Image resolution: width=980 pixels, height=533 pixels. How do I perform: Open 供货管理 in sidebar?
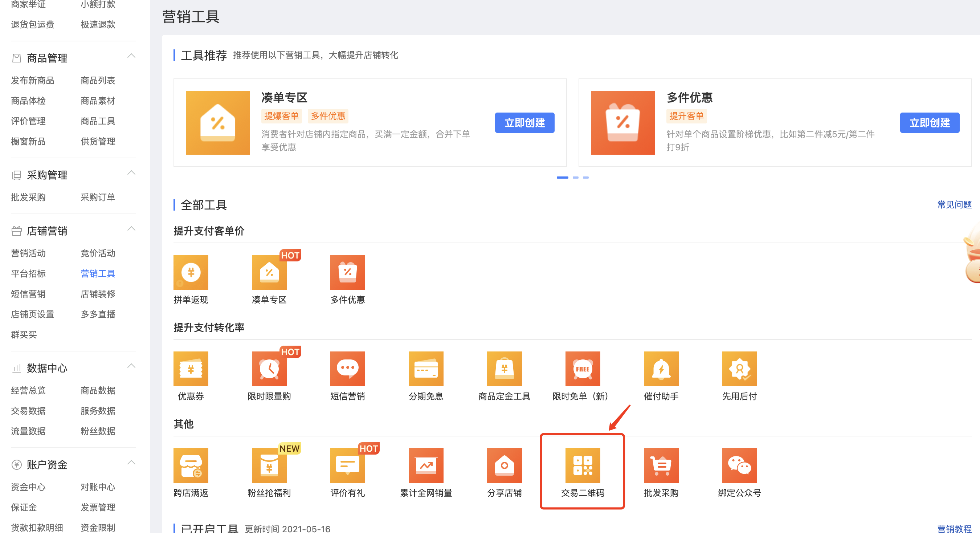coord(98,141)
